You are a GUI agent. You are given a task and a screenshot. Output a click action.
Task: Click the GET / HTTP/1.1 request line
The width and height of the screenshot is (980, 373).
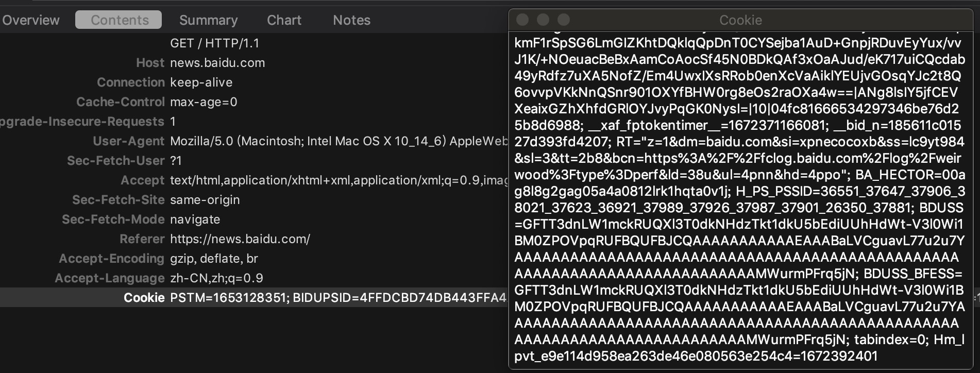click(x=214, y=43)
